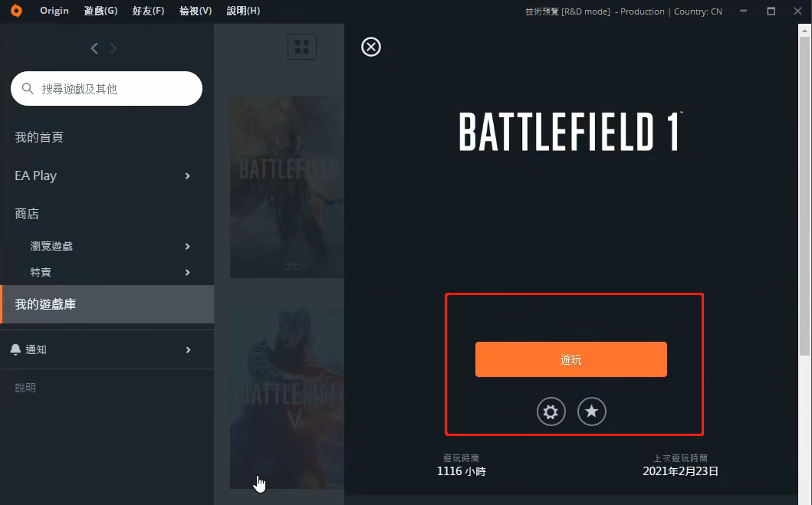Expand the 特賣 chevron
This screenshot has height=505, width=812.
pyautogui.click(x=187, y=272)
